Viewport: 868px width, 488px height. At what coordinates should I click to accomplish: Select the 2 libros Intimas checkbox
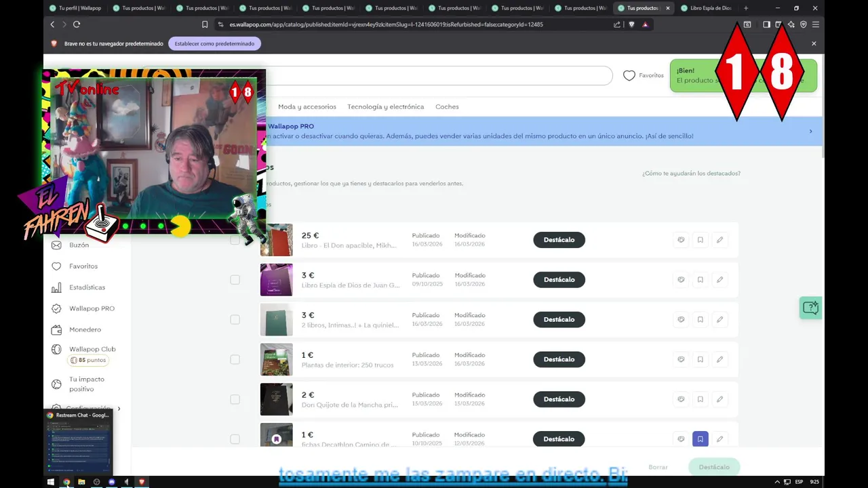235,319
